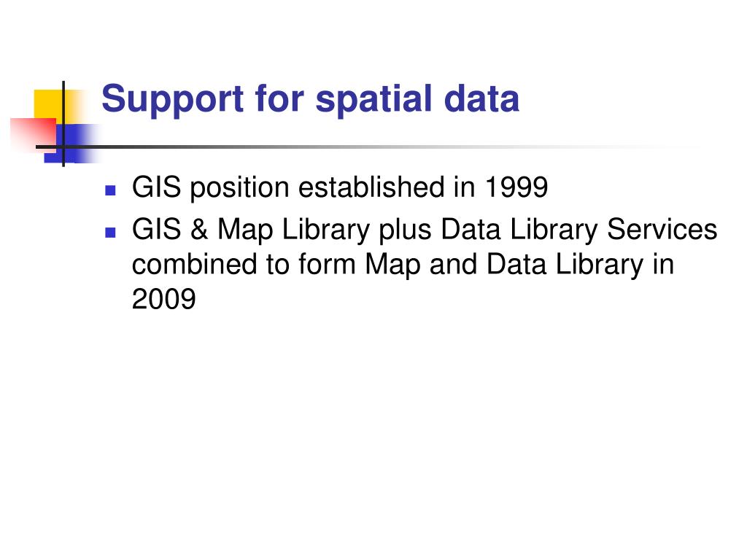The height and width of the screenshot is (560, 747).
Task: Click the second blue bullet marker
Action: point(111,233)
